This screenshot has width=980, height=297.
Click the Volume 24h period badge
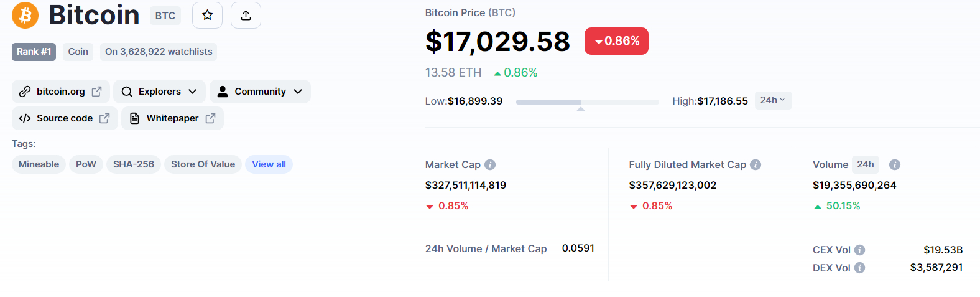tap(866, 164)
